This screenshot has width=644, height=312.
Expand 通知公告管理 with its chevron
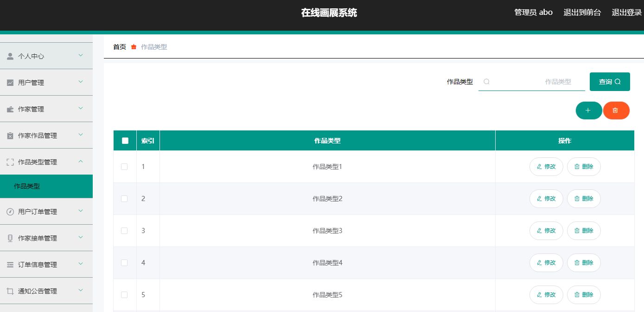(81, 290)
